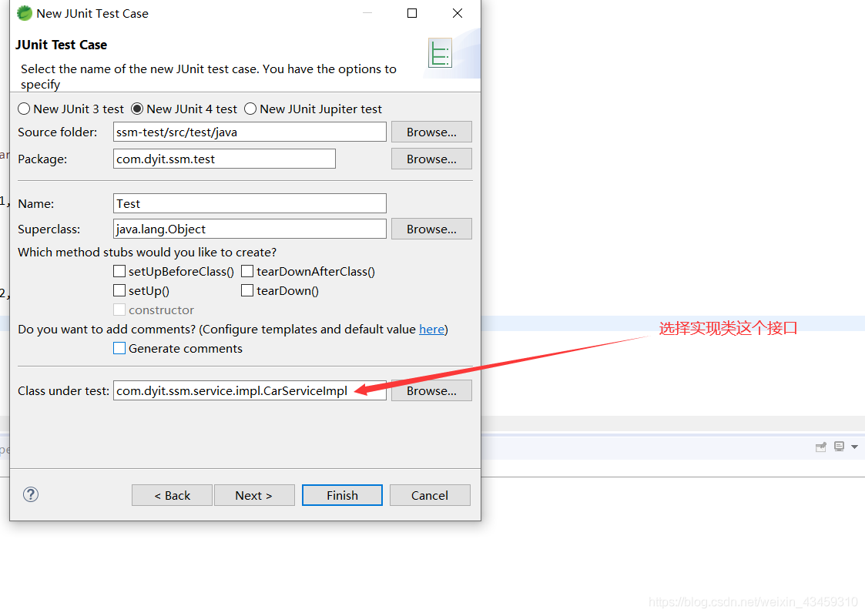Viewport: 865px width, 616px height.
Task: Browse for the Class under test
Action: 431,390
